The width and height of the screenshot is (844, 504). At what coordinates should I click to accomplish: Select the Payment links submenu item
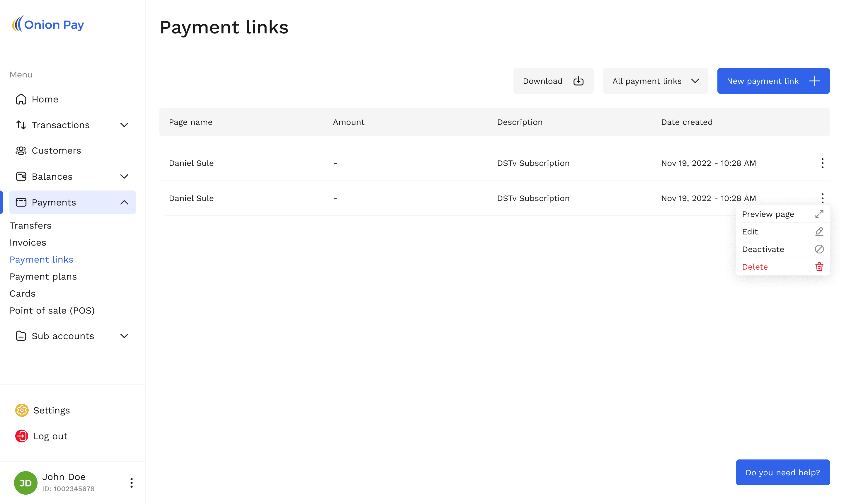pyautogui.click(x=41, y=259)
